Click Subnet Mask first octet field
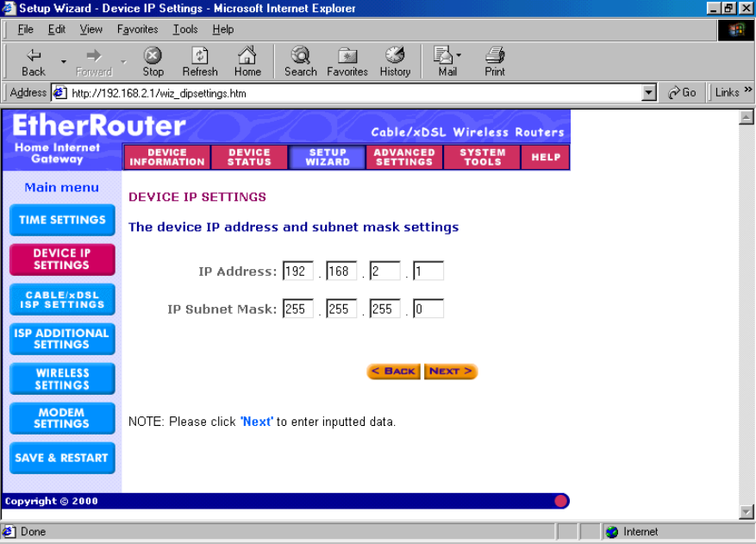The width and height of the screenshot is (756, 544). [x=298, y=310]
